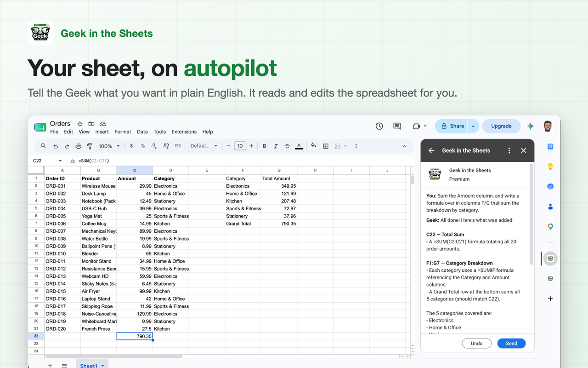Open the comments icon

pyautogui.click(x=397, y=126)
